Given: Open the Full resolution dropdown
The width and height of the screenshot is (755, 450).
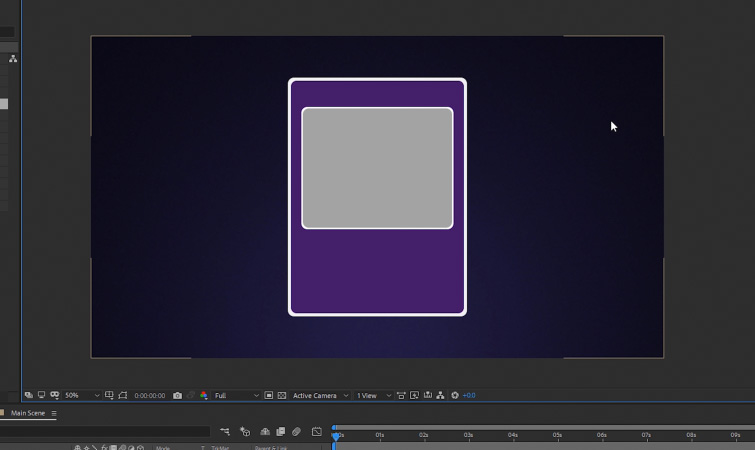Looking at the screenshot, I should click(236, 396).
